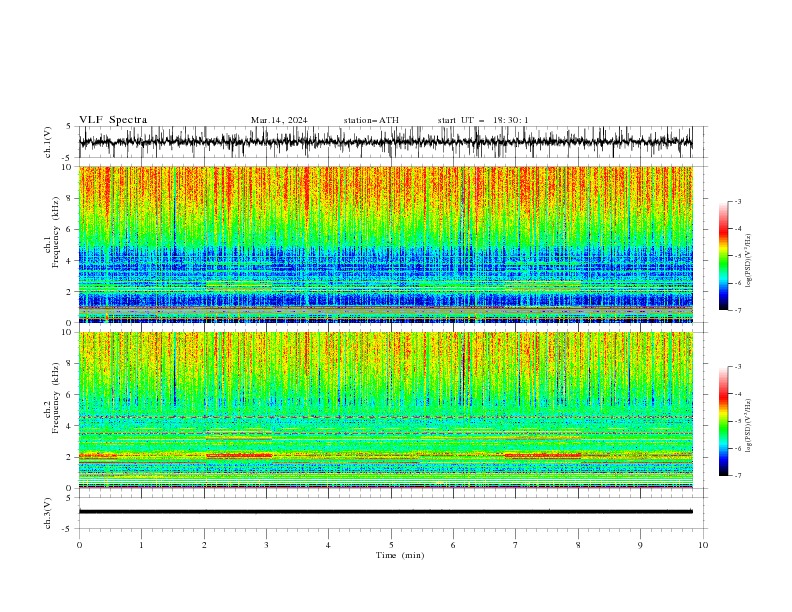The image size is (792, 612).
Task: Click the 'station=ATH' label
Action: (371, 120)
